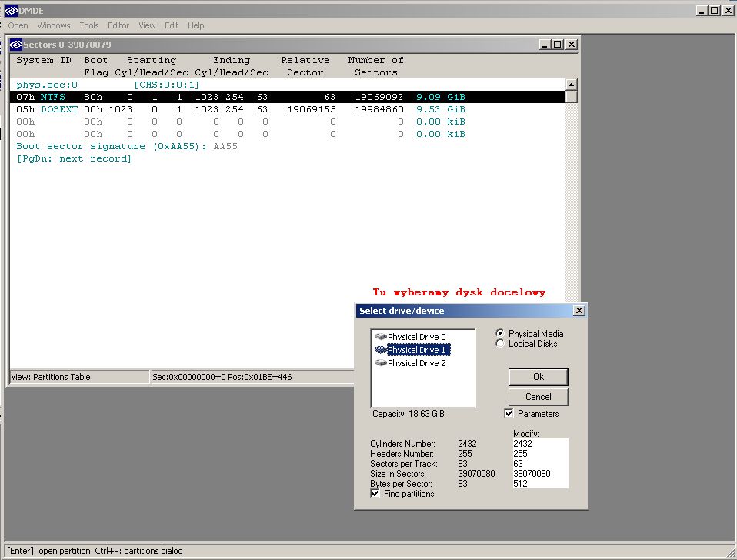Edit Sectors per Track modify field 63

point(540,464)
